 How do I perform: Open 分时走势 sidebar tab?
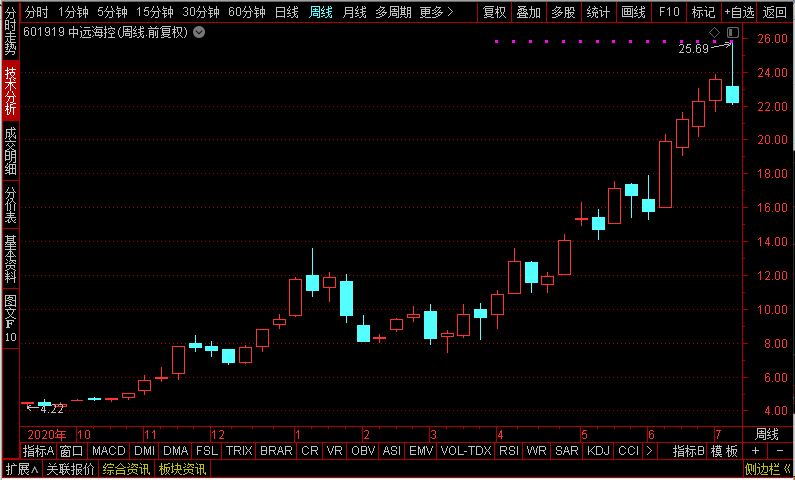[11, 31]
